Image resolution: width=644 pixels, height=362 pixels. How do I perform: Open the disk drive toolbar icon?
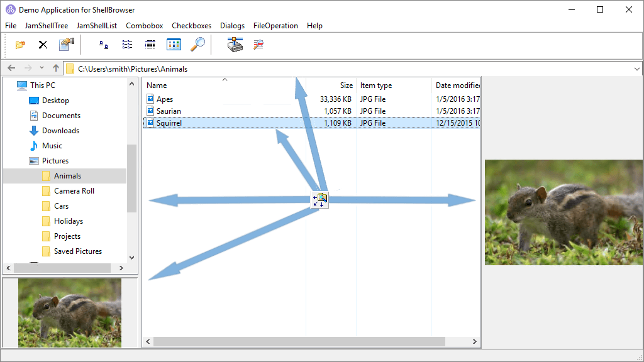[x=235, y=44]
